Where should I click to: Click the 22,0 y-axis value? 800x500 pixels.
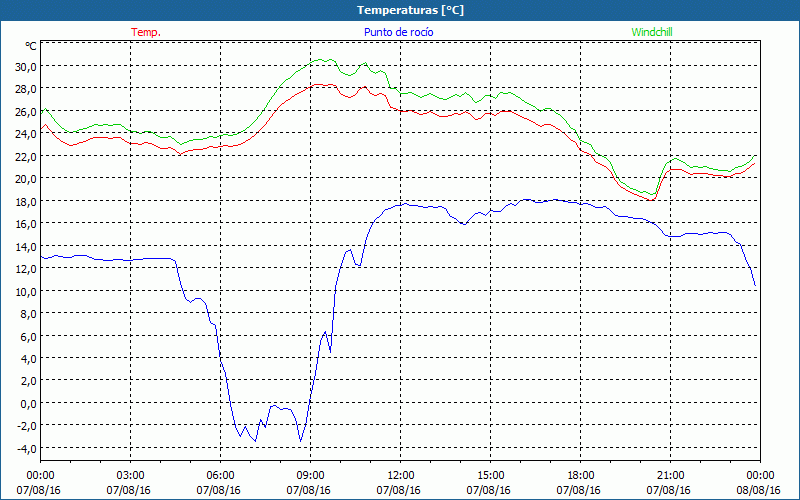click(26, 157)
